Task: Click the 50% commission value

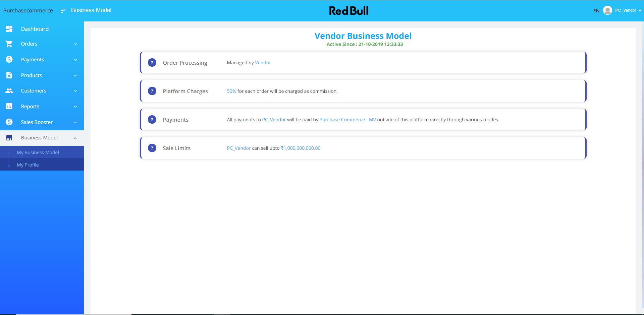Action: tap(231, 91)
